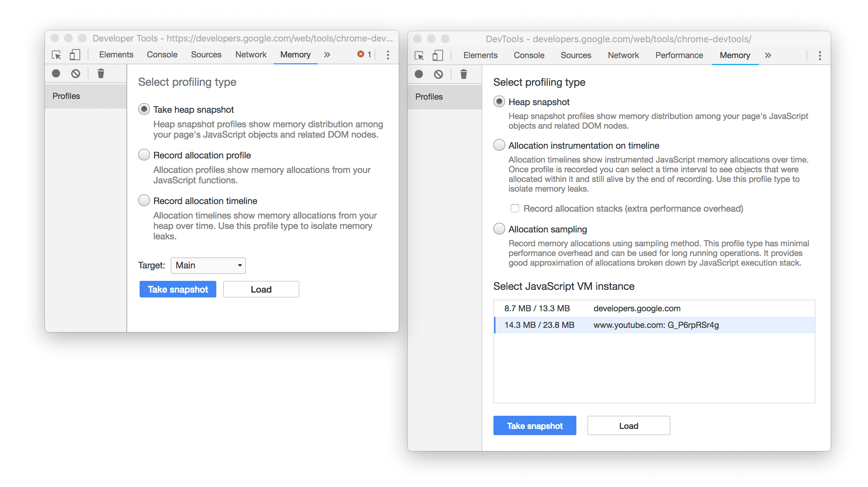Switch to the Network tab in left DevTools
The image size is (868, 487).
click(251, 54)
